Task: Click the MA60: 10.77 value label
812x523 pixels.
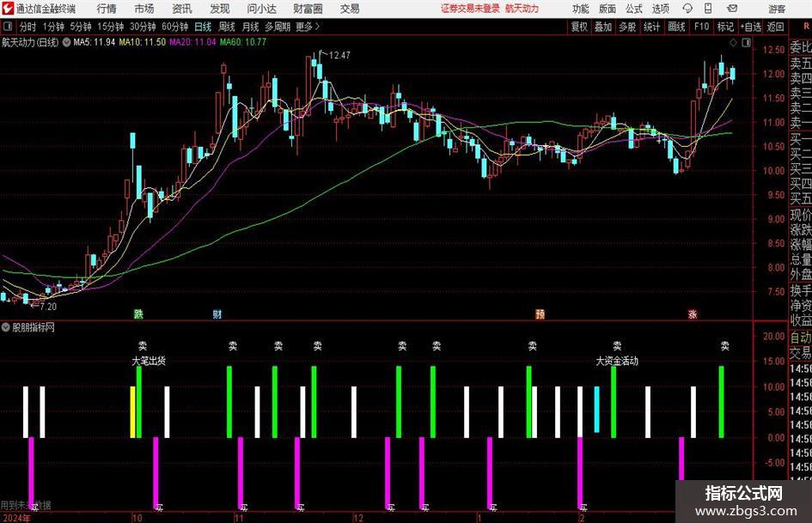Action: (x=243, y=42)
